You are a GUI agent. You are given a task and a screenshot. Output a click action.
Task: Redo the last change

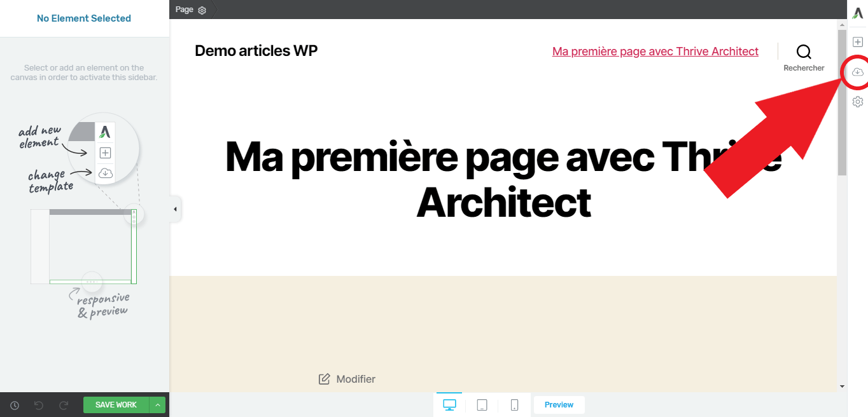(x=63, y=405)
